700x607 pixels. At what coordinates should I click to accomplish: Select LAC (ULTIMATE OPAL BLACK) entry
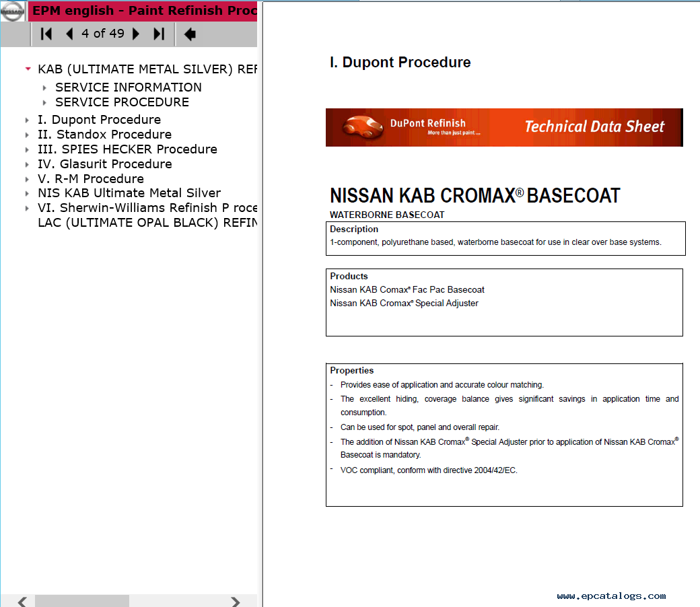147,223
